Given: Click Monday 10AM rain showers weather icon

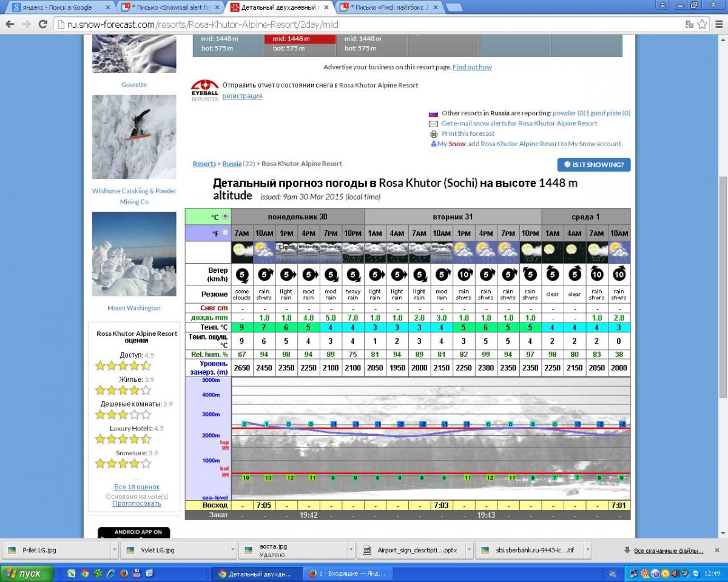Looking at the screenshot, I should 264,252.
